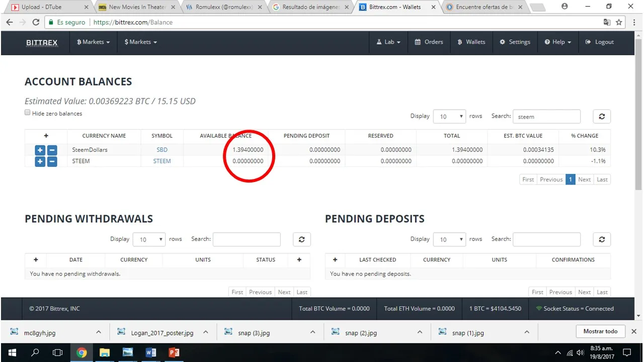The height and width of the screenshot is (362, 644).
Task: Open the rows display dropdown for Pending Withdrawals
Action: pyautogui.click(x=149, y=239)
